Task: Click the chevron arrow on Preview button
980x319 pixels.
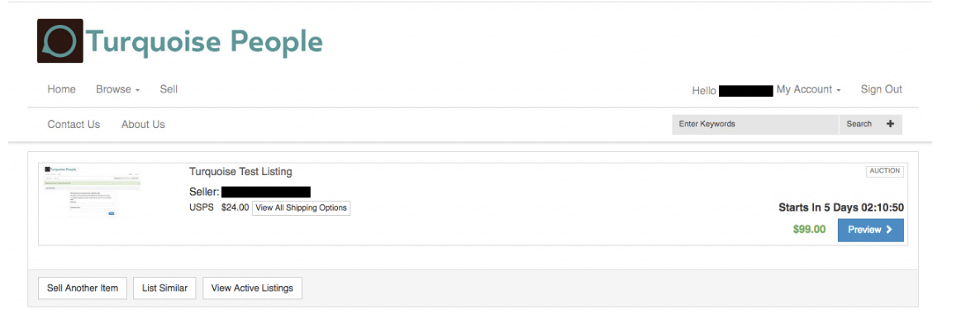Action: click(x=889, y=230)
